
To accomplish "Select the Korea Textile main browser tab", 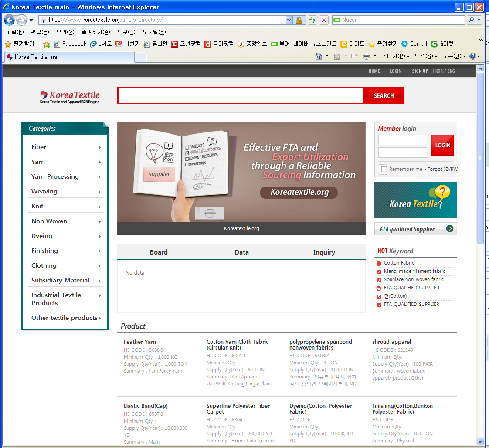I will tap(69, 57).
